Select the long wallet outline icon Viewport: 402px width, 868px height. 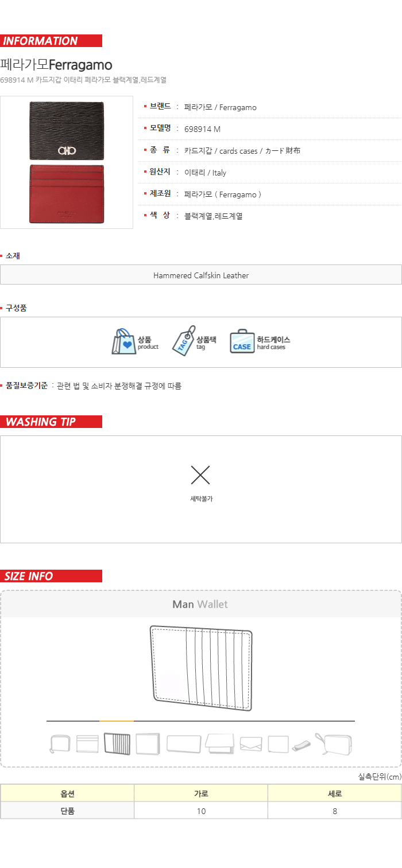tap(184, 744)
